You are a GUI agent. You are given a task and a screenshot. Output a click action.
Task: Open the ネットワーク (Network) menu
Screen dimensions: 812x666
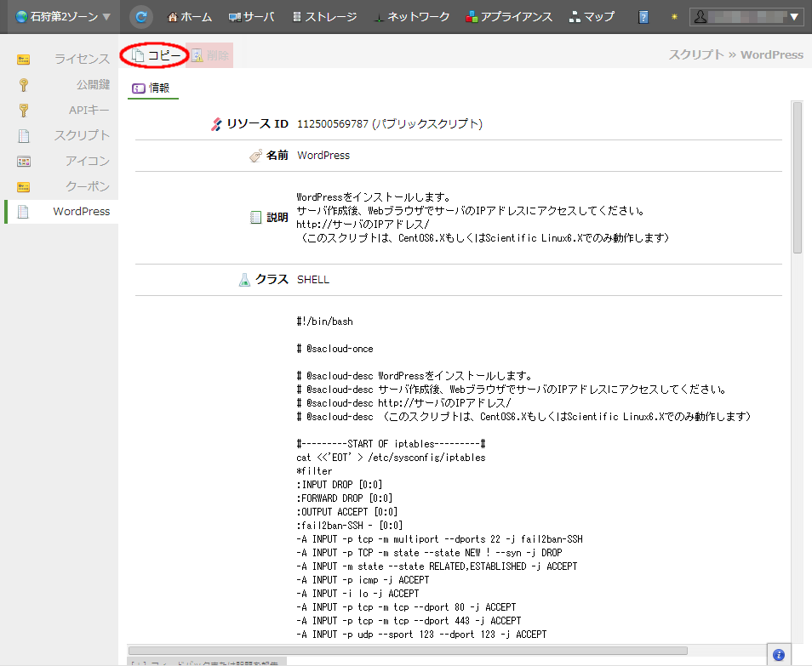411,17
